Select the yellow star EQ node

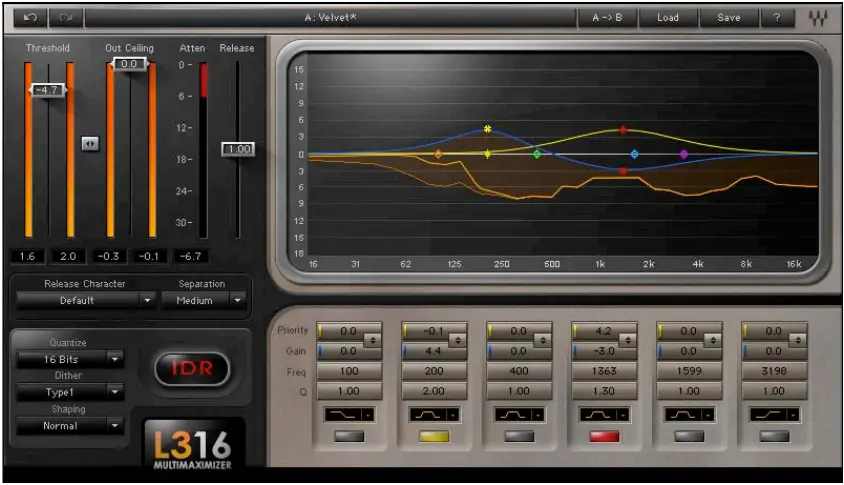[x=487, y=129]
